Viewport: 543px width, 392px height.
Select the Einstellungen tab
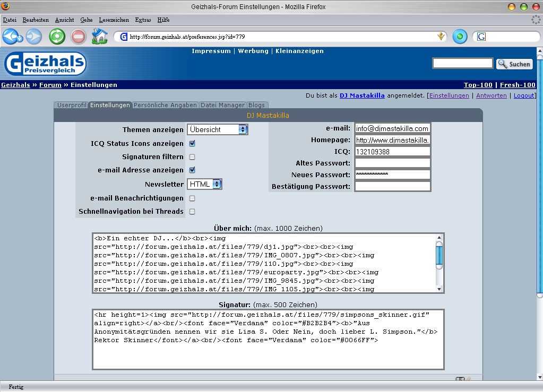[x=110, y=105]
